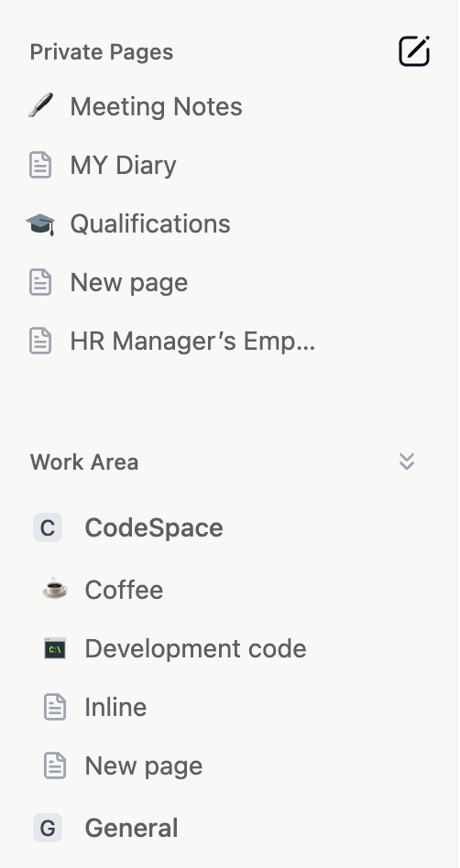The width and height of the screenshot is (460, 868).
Task: Open the Qualifications page
Action: pos(150,223)
